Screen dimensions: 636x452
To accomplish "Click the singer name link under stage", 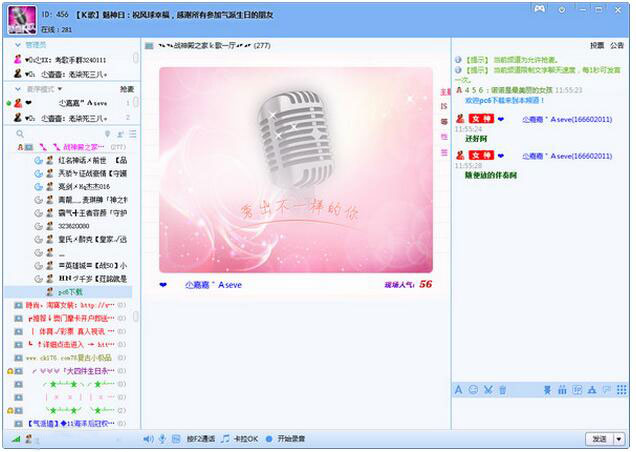I will click(x=213, y=285).
